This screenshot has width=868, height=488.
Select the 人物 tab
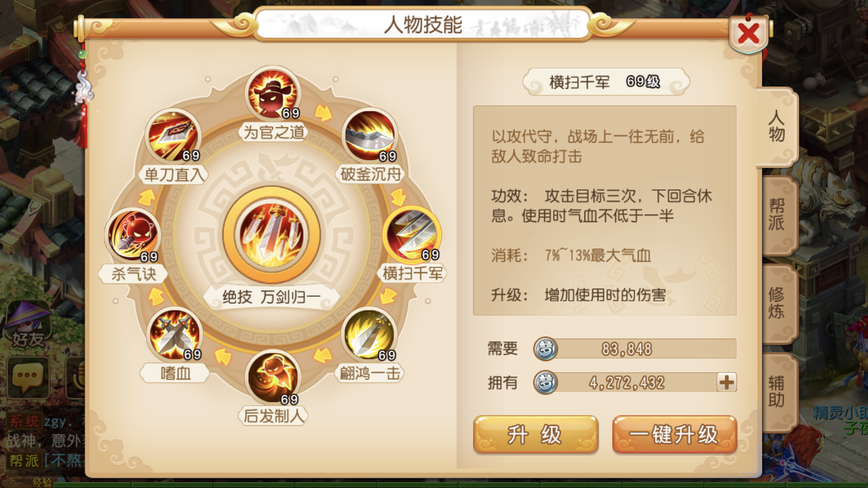coord(777,126)
